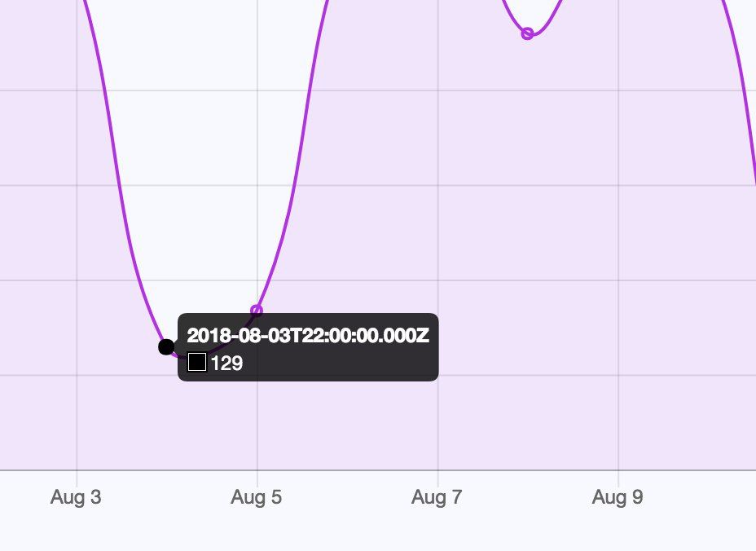Click the x-axis tick mark above Aug 9

(x=618, y=478)
